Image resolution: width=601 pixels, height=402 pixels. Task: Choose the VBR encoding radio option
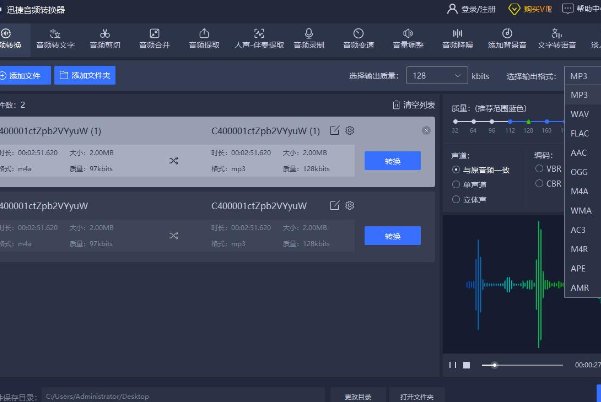pyautogui.click(x=539, y=170)
